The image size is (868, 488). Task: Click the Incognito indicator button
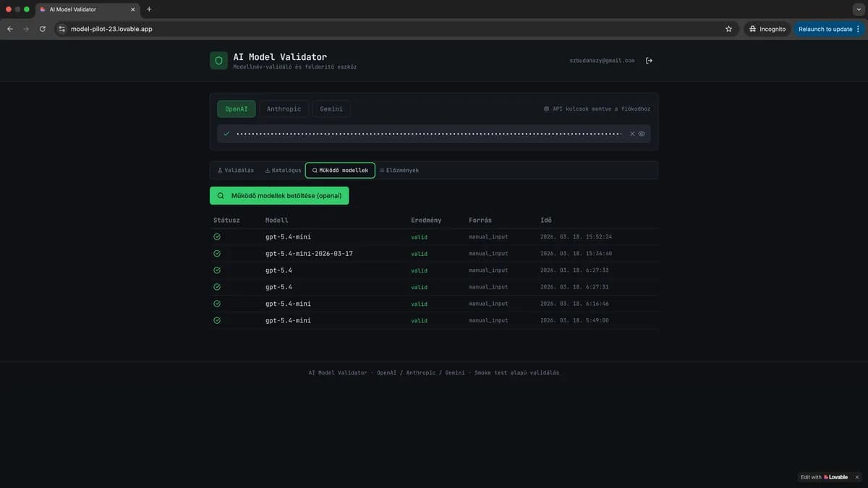pos(767,29)
